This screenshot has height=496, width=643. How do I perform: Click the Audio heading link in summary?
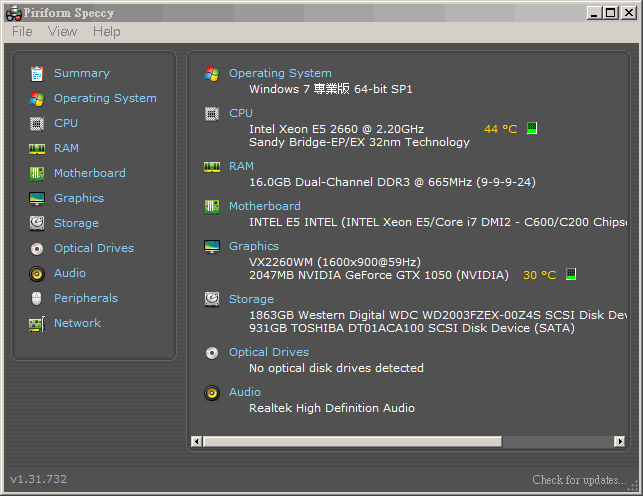(x=244, y=392)
